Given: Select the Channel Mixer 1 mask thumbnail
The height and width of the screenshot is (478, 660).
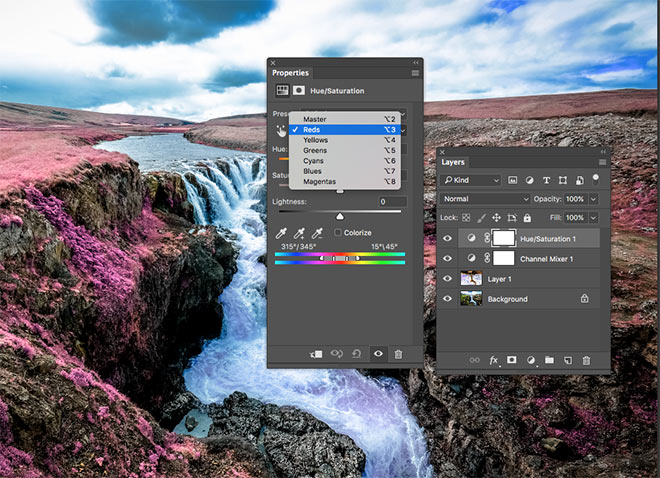Looking at the screenshot, I should [504, 258].
